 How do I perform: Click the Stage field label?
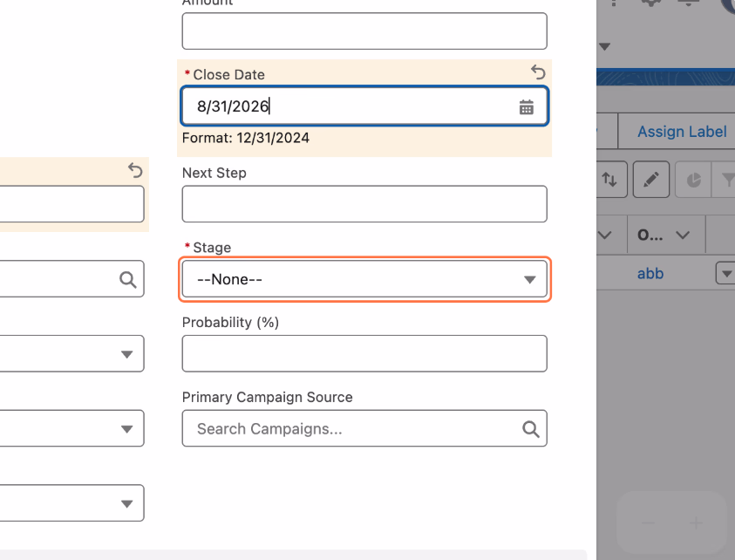212,248
